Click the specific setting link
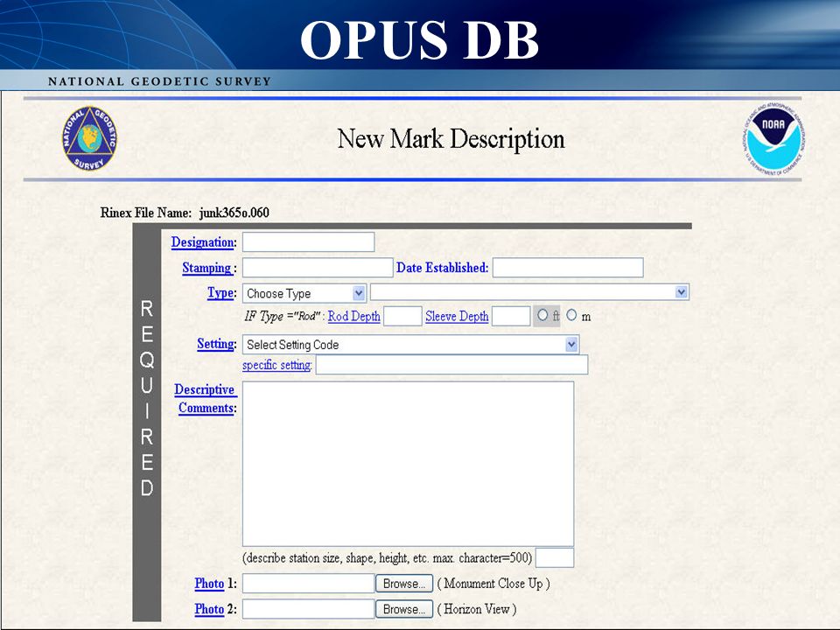This screenshot has height=630, width=840. coord(276,365)
